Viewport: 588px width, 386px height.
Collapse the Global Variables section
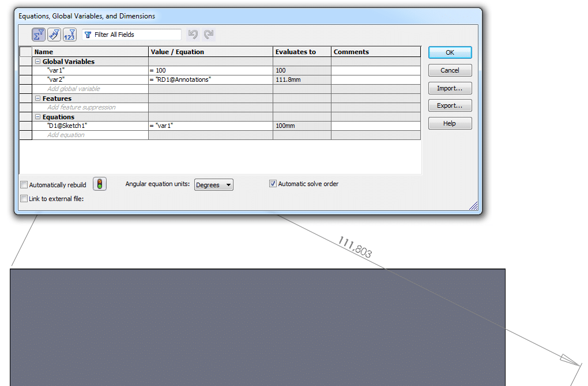pos(38,62)
